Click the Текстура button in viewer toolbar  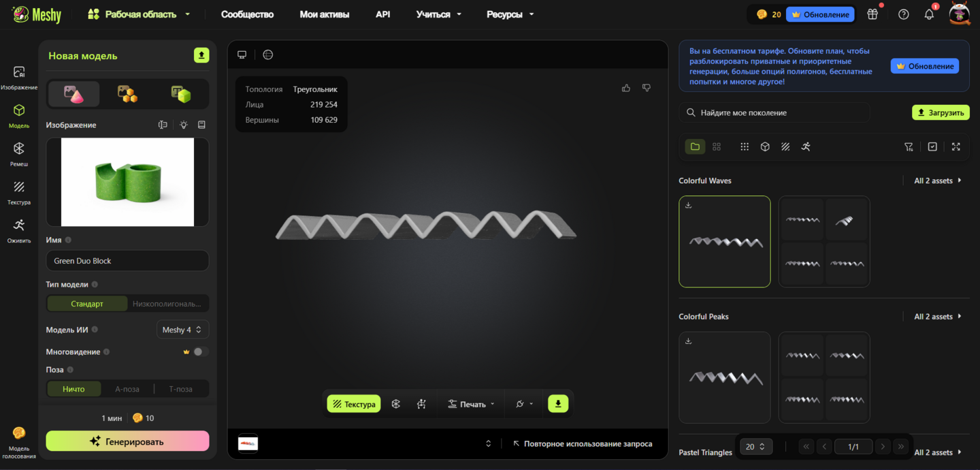pyautogui.click(x=354, y=404)
